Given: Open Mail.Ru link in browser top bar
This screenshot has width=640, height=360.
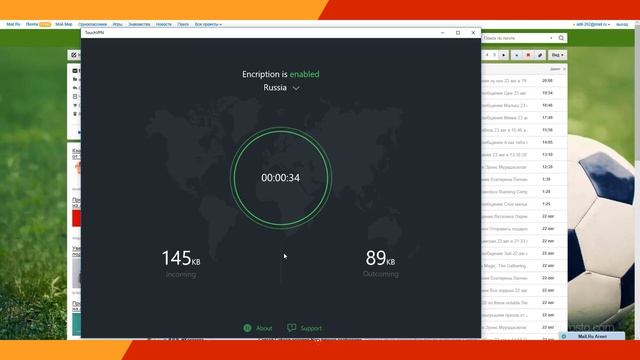Looking at the screenshot, I should [x=13, y=24].
